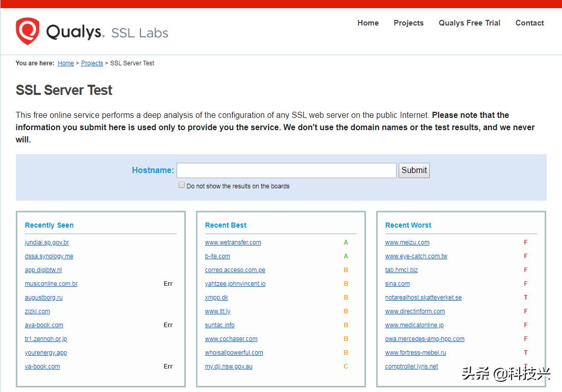562x392 pixels.
Task: Click the 'Recent Best' heading
Action: click(226, 225)
